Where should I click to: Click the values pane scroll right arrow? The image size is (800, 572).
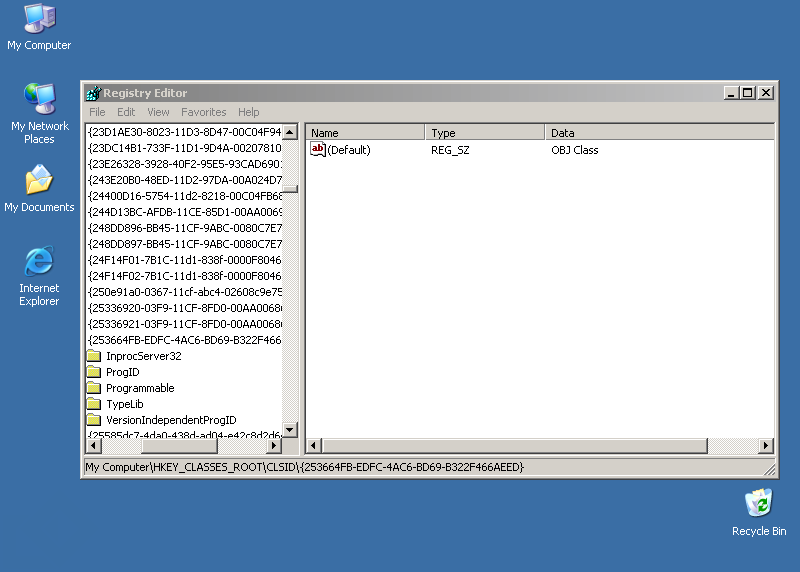pos(765,445)
